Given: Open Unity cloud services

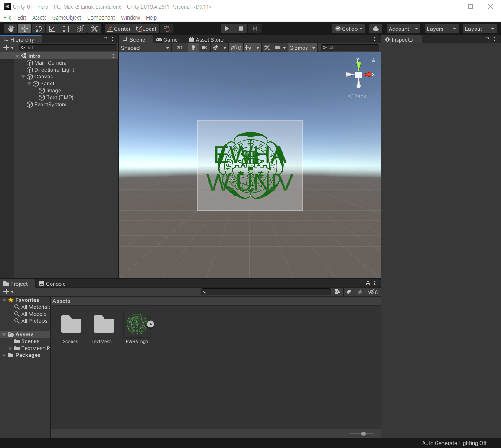Looking at the screenshot, I should point(376,29).
